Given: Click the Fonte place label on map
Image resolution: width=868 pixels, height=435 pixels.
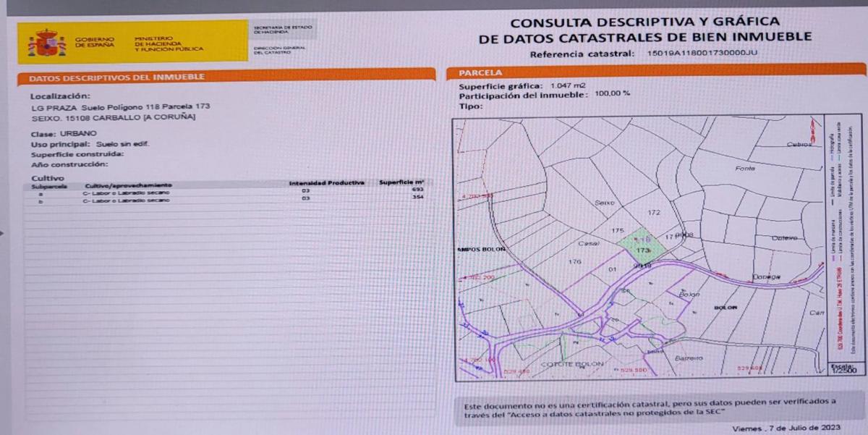Looking at the screenshot, I should pyautogui.click(x=744, y=168).
